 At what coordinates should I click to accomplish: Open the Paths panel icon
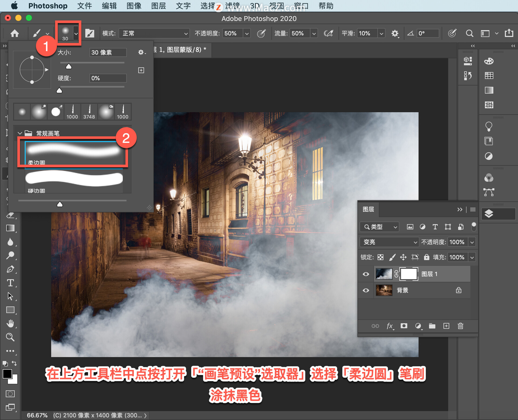coord(489,192)
